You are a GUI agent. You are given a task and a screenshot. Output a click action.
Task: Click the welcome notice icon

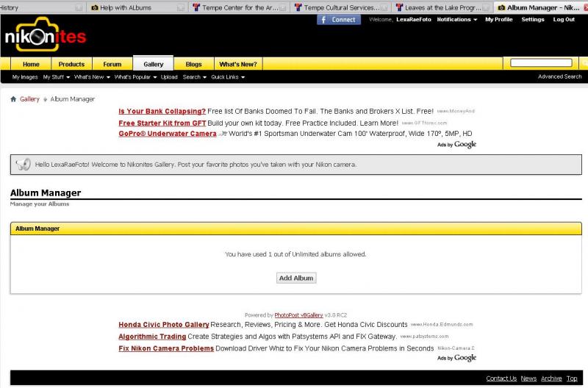(x=23, y=165)
